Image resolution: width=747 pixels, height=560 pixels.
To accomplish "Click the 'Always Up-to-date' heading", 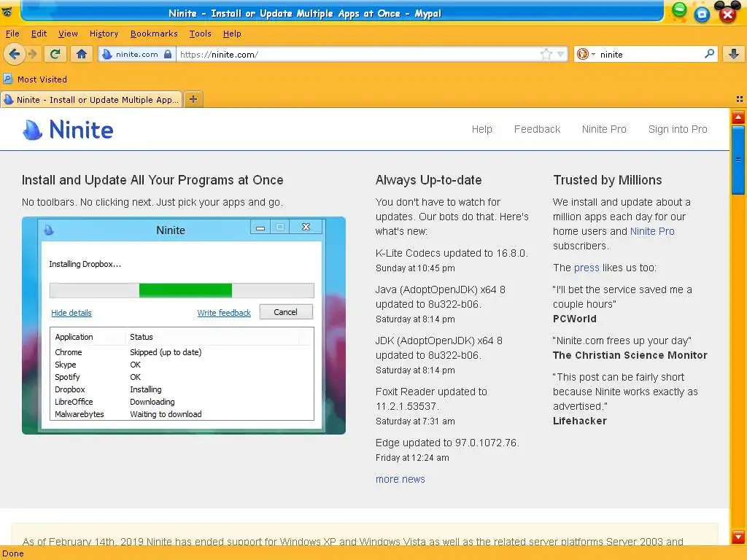I will [428, 180].
